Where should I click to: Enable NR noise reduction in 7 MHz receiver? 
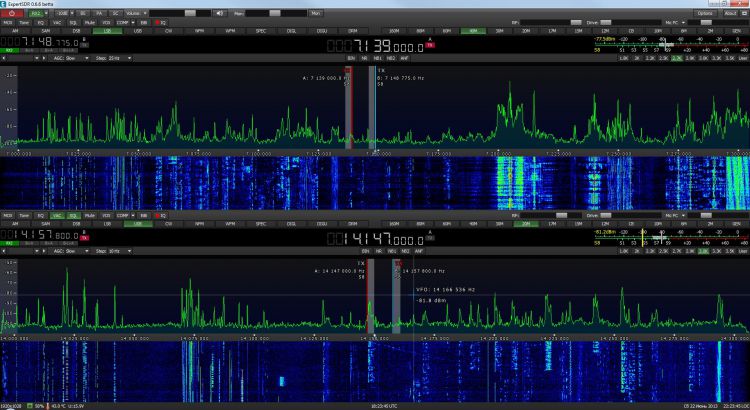[x=364, y=58]
